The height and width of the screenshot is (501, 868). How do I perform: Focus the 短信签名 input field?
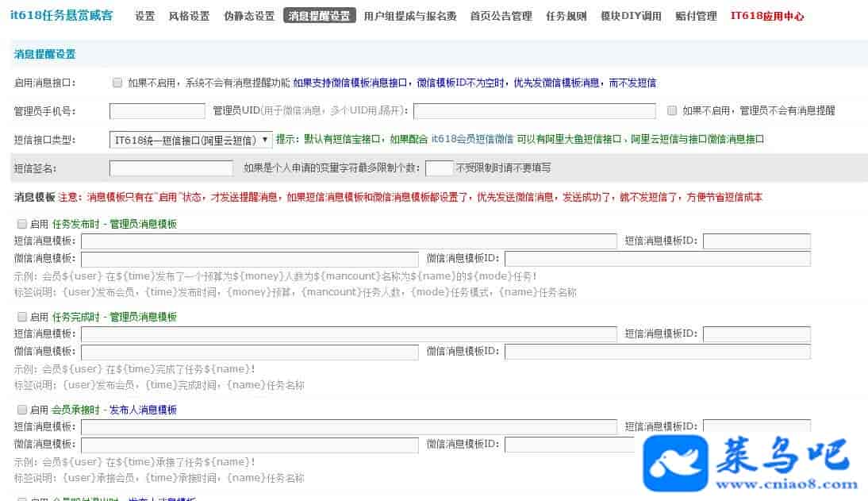coord(171,168)
